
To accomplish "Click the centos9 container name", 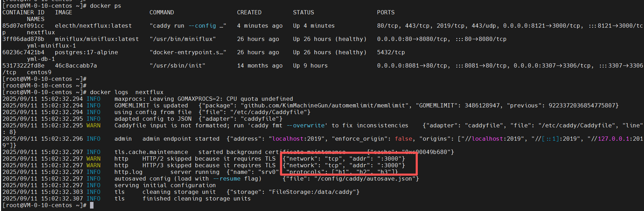I will tap(39, 72).
